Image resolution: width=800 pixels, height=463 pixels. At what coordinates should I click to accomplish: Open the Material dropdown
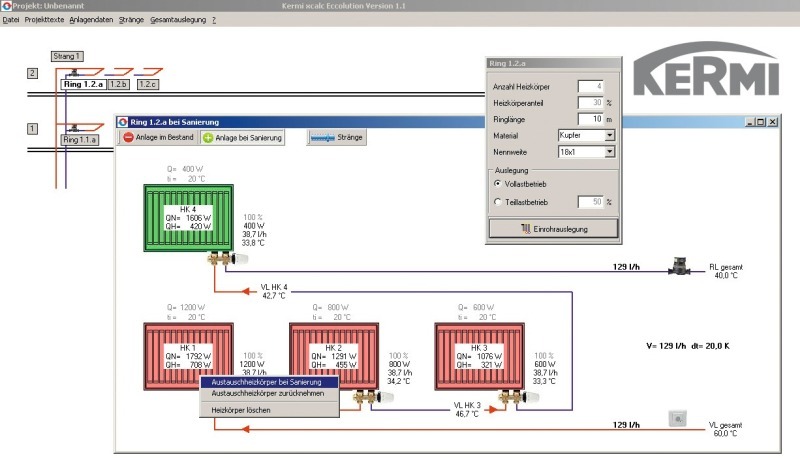click(610, 135)
